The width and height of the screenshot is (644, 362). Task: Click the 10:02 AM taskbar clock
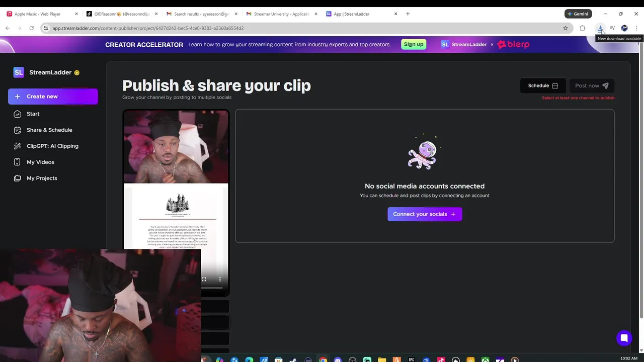[x=629, y=358]
